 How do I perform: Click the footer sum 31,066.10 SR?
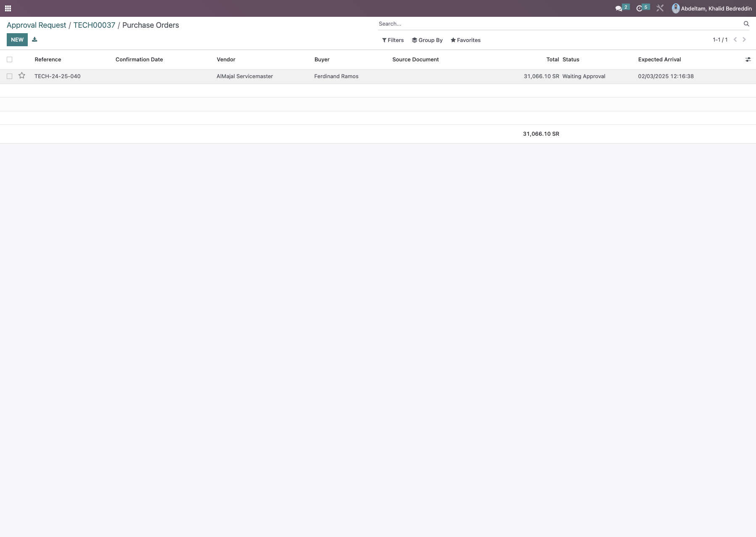(541, 134)
